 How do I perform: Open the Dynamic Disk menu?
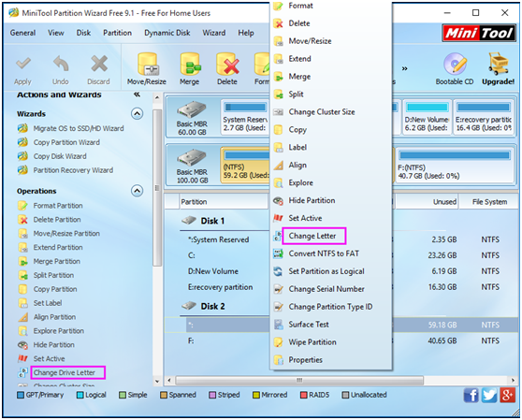[x=167, y=33]
